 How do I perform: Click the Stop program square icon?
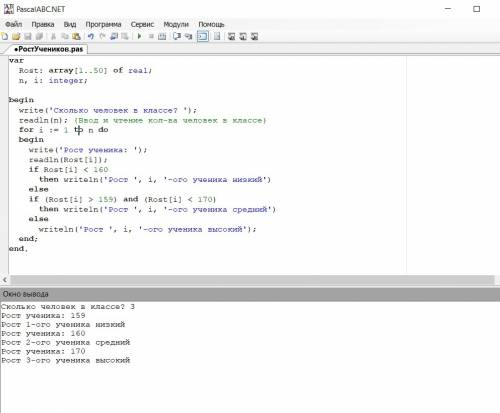(151, 36)
